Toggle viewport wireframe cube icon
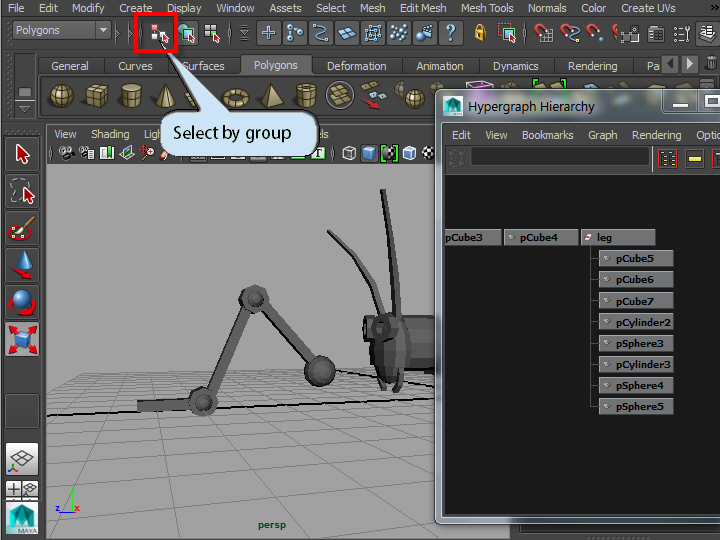The width and height of the screenshot is (720, 540). point(349,153)
